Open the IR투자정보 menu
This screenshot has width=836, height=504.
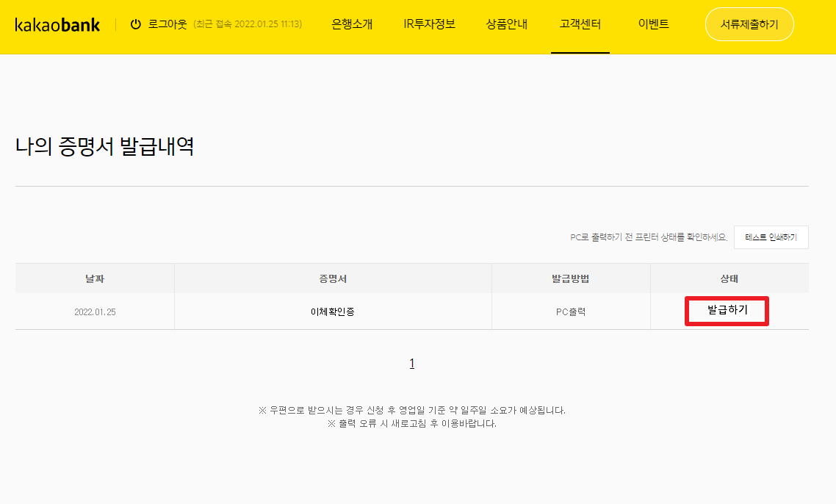point(429,24)
